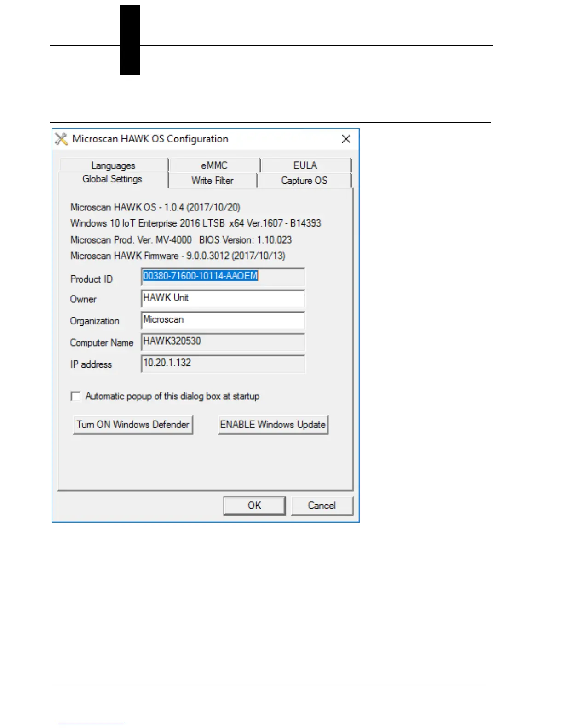Click the Computer Name field HAWK320530
Viewport: 563px width, 728px height.
click(223, 341)
